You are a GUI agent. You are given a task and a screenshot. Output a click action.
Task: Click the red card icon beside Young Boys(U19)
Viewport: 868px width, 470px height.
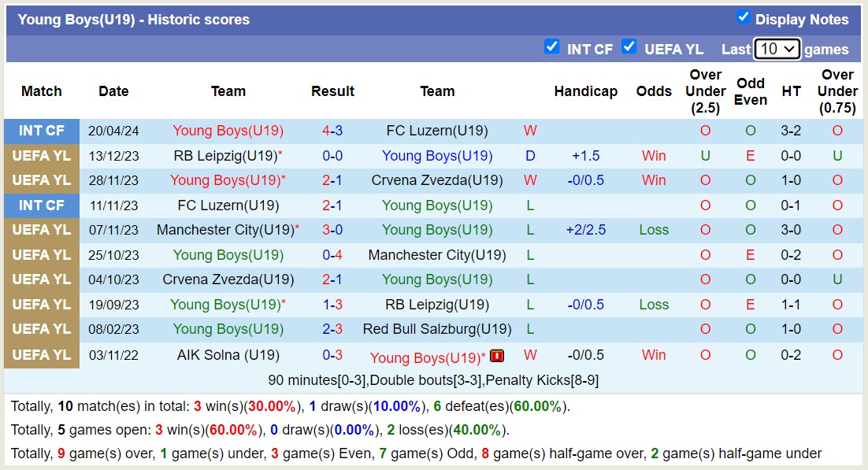(x=497, y=356)
